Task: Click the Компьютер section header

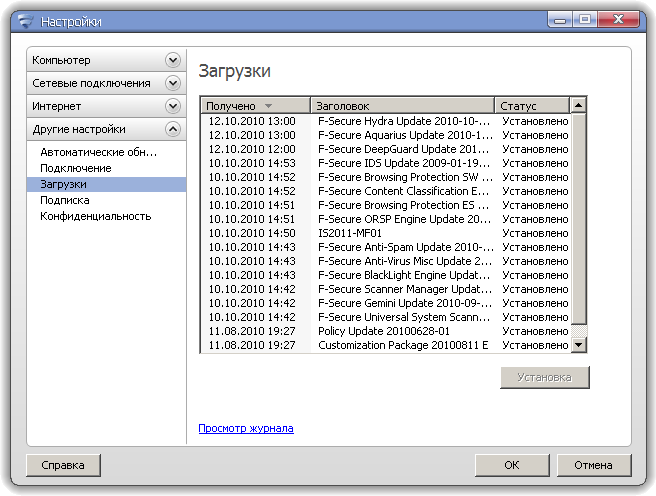Action: pos(107,60)
